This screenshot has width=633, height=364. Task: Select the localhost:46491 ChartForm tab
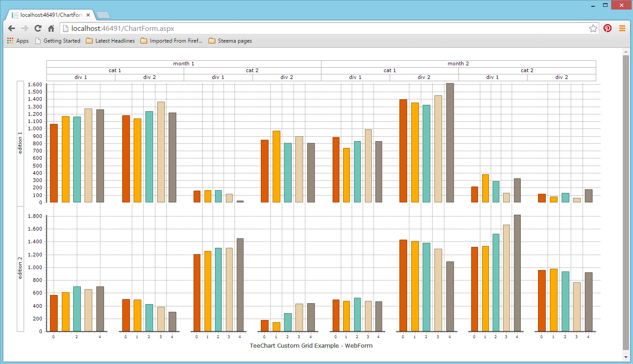[51, 15]
